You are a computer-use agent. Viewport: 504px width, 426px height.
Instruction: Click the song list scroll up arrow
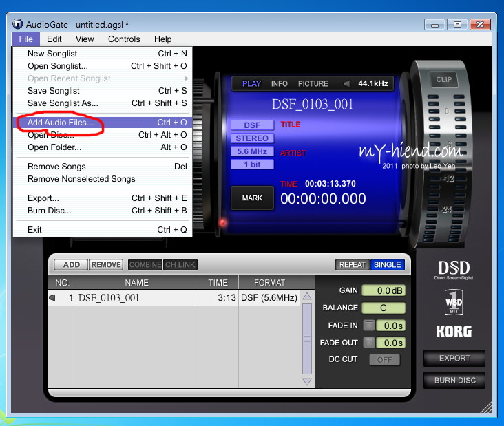click(307, 297)
